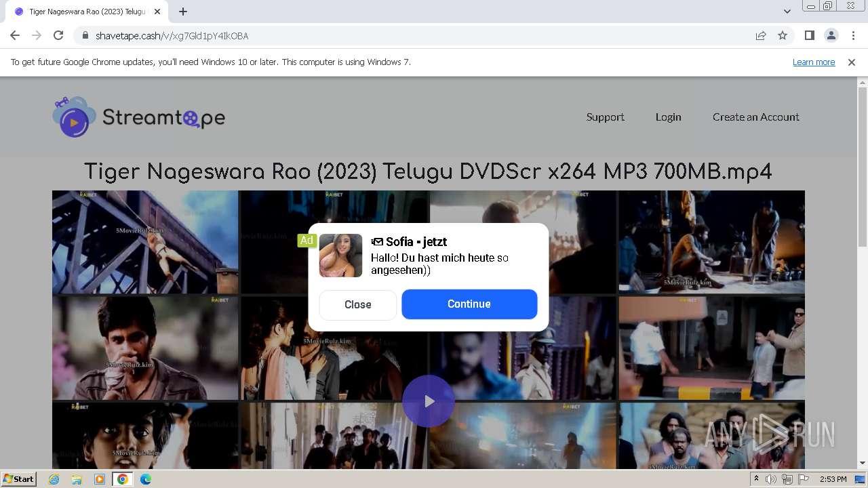Click Sofia • jetzt popup heading
Image resolution: width=868 pixels, height=488 pixels.
pyautogui.click(x=409, y=242)
